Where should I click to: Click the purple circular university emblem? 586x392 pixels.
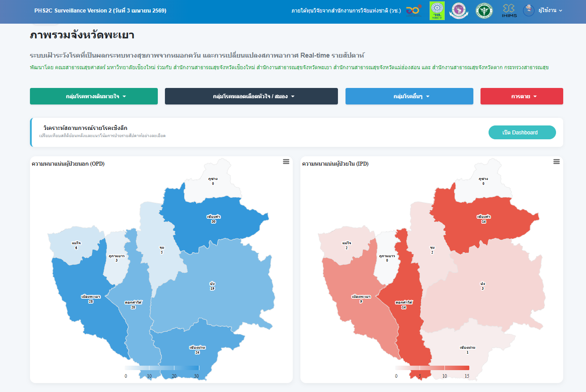click(457, 11)
